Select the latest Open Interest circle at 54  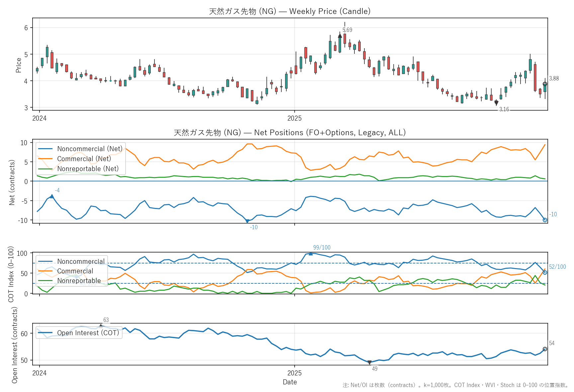tap(545, 349)
